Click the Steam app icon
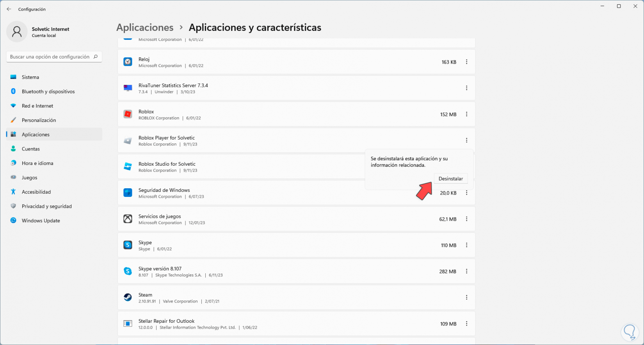The height and width of the screenshot is (345, 644). point(128,297)
